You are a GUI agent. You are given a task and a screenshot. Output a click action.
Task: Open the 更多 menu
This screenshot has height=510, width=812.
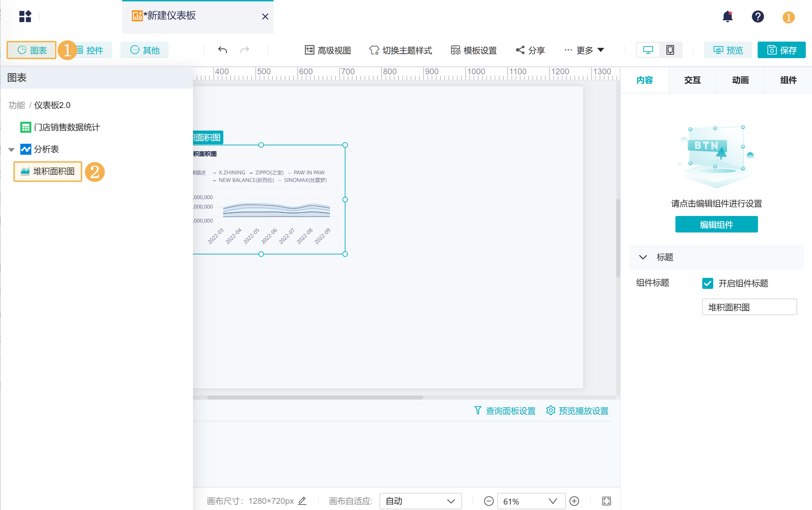tap(585, 50)
